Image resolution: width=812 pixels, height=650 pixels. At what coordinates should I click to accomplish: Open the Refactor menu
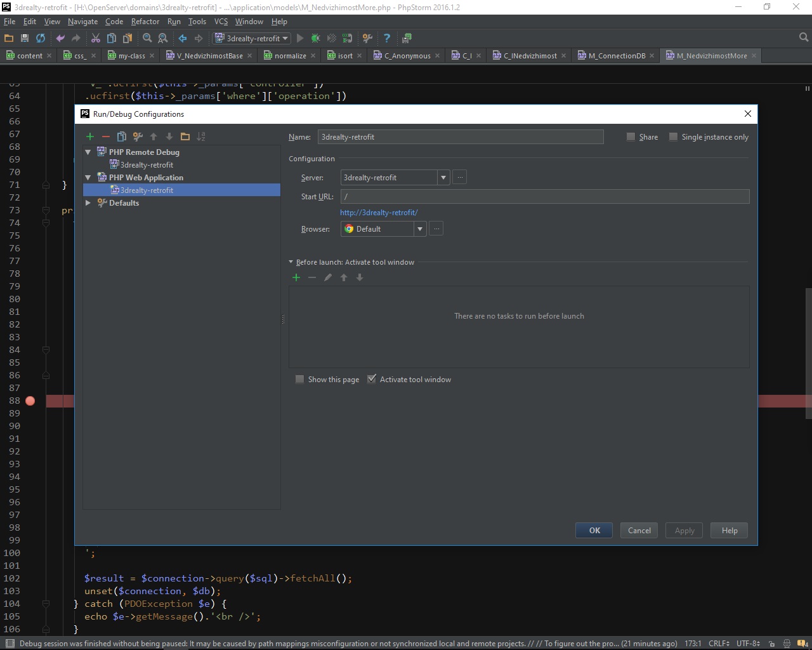pyautogui.click(x=145, y=21)
